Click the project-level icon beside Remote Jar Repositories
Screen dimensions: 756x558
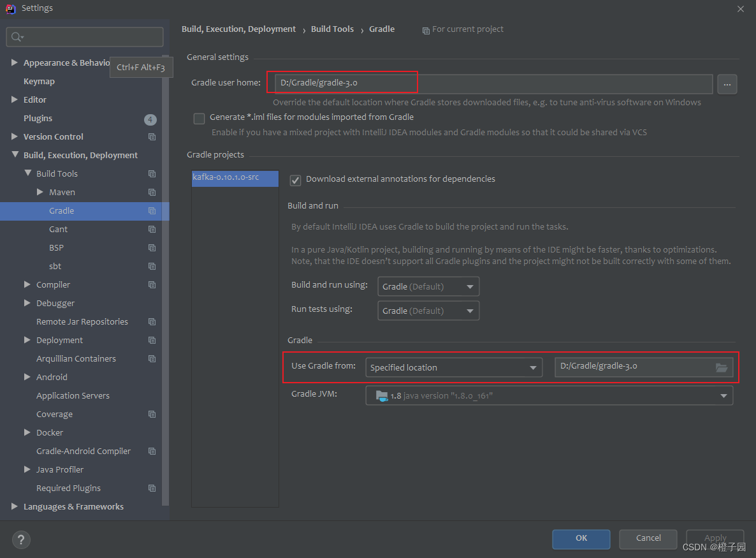coord(152,321)
